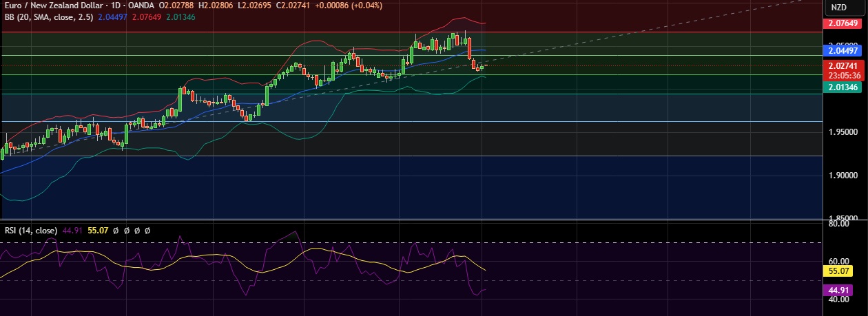
Task: Open the NZD currency dropdown
Action: pyautogui.click(x=838, y=8)
